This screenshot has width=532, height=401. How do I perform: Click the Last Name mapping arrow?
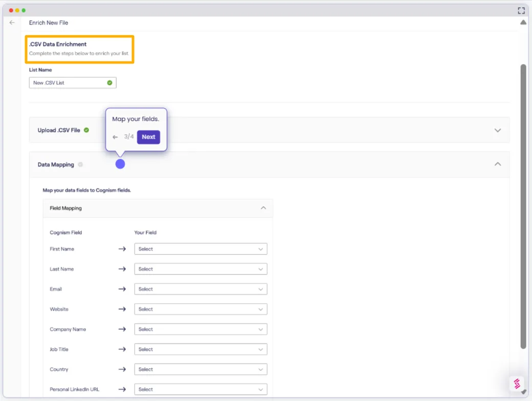pyautogui.click(x=122, y=269)
